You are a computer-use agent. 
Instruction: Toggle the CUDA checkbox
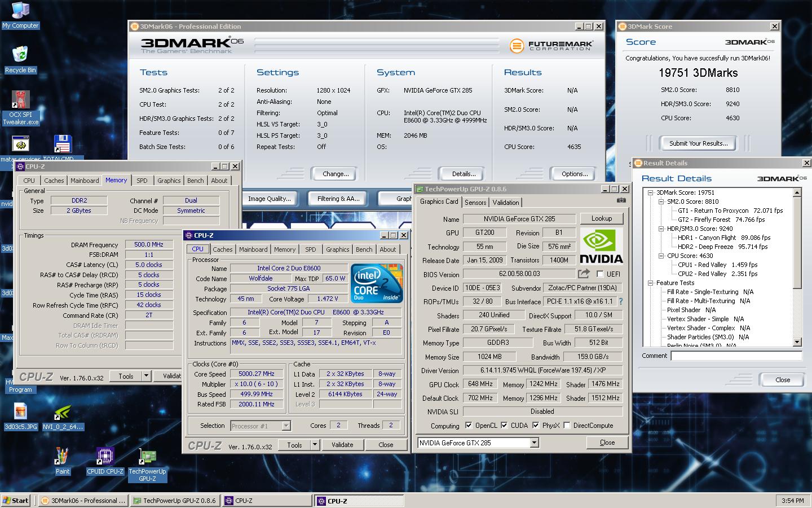504,425
